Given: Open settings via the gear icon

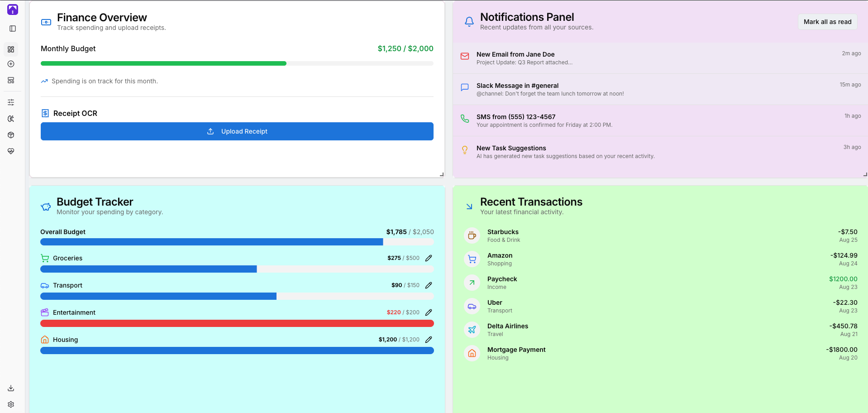Looking at the screenshot, I should (x=11, y=404).
